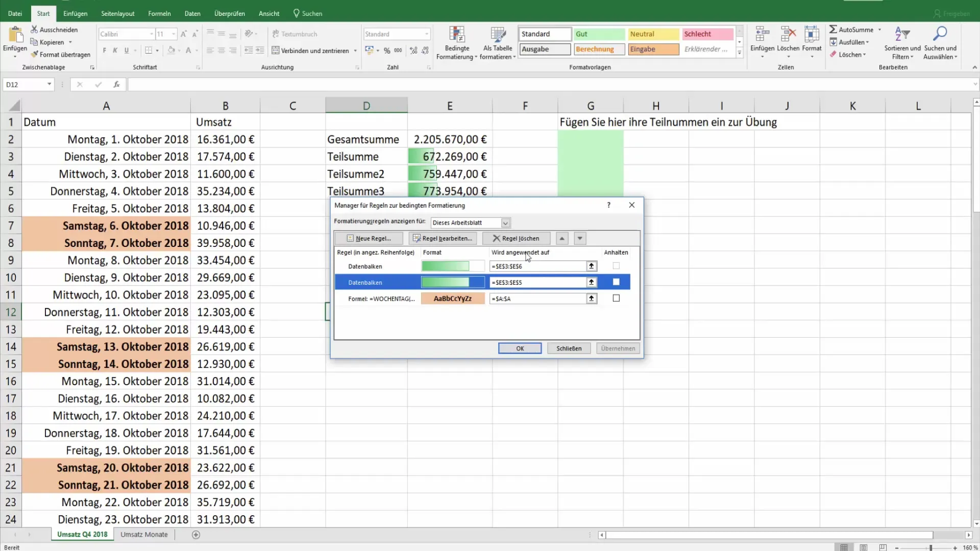Click thousands separator 000 icon

point(398,51)
